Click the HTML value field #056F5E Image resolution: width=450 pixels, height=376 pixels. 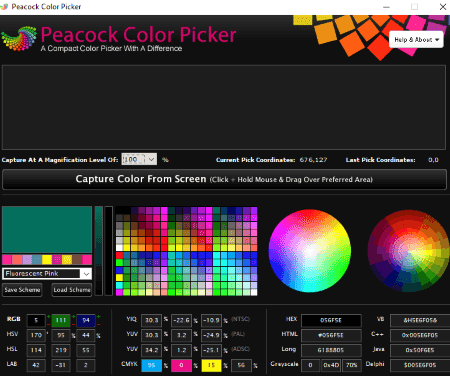[x=331, y=335]
